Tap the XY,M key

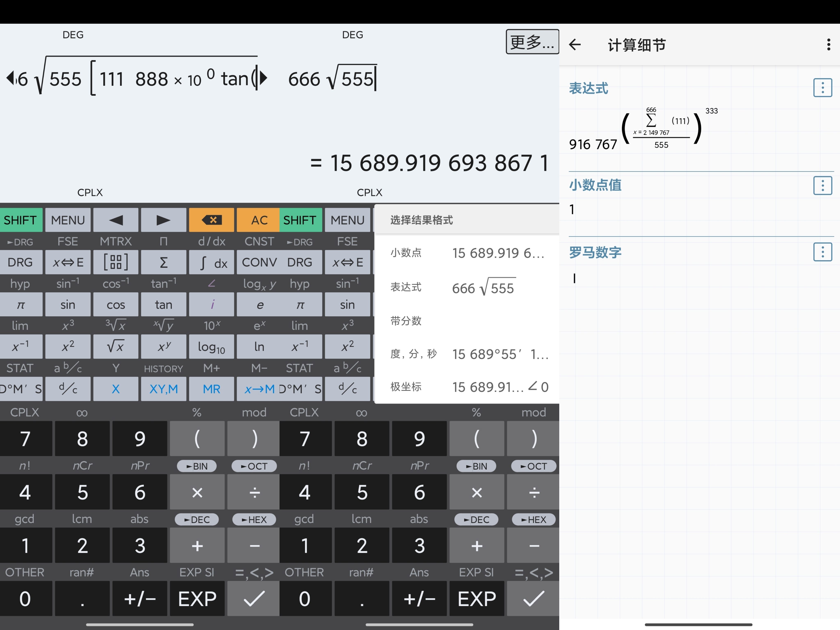(x=164, y=388)
